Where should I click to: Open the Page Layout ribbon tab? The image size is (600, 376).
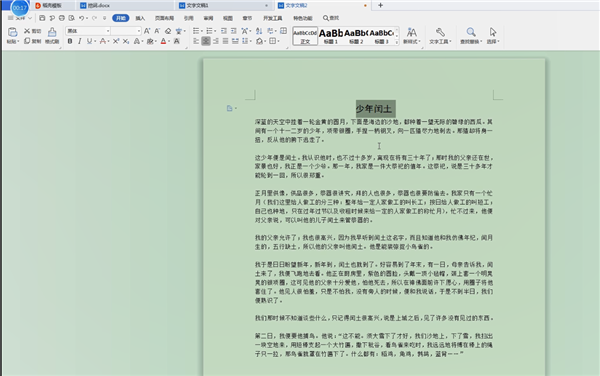[164, 18]
